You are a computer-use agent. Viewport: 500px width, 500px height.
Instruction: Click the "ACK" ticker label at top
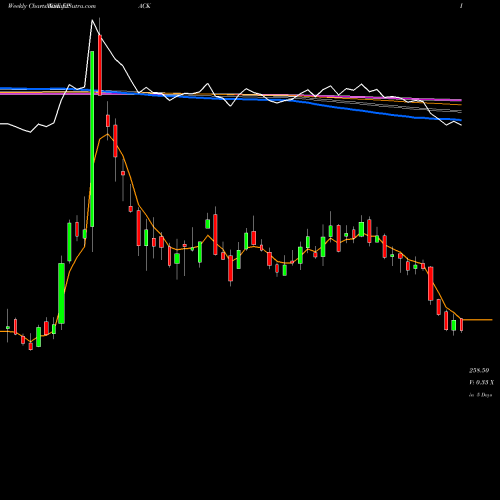point(144,6)
